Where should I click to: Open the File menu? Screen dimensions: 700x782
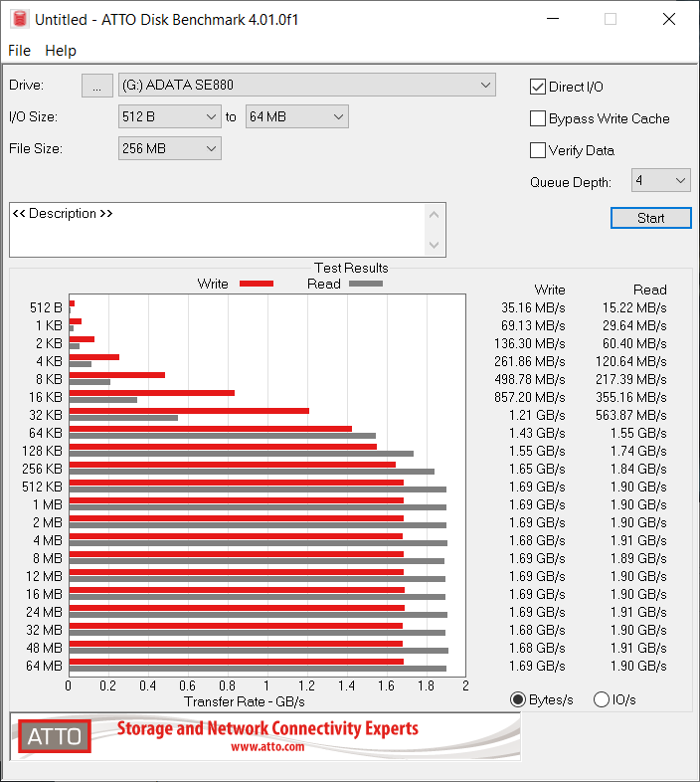click(x=20, y=51)
